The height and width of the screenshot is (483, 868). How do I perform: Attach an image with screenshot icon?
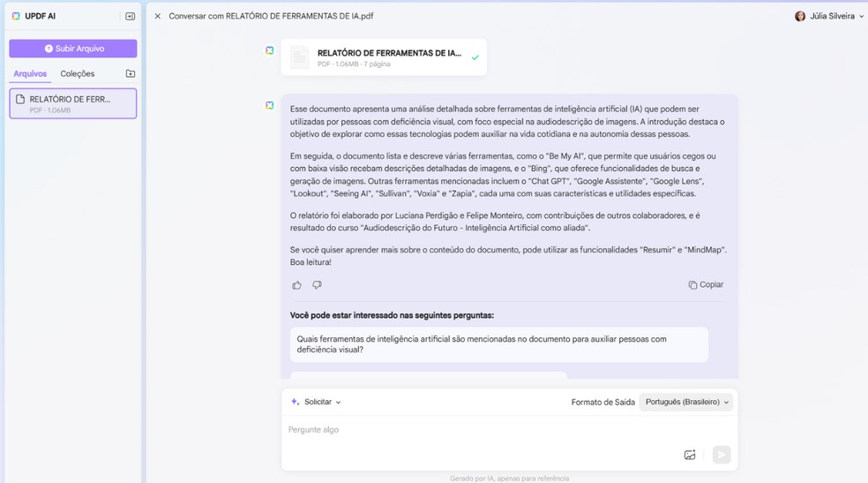tap(690, 455)
